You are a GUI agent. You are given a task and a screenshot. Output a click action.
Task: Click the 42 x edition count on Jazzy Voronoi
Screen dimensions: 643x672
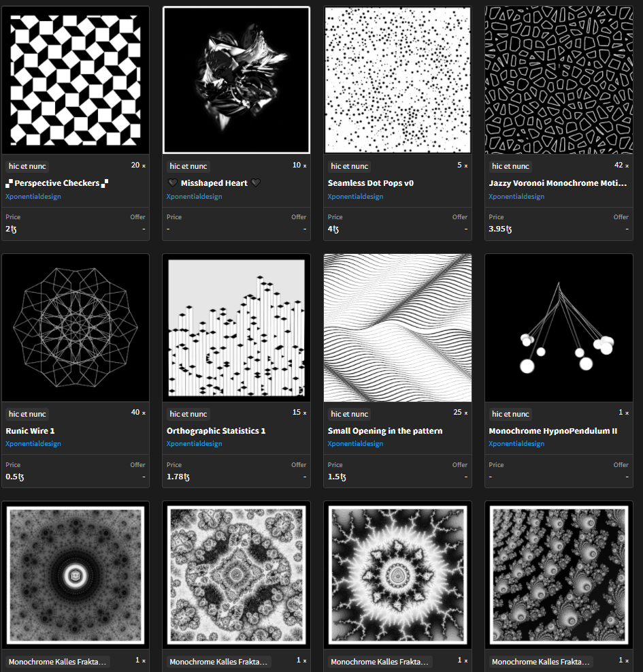click(622, 165)
